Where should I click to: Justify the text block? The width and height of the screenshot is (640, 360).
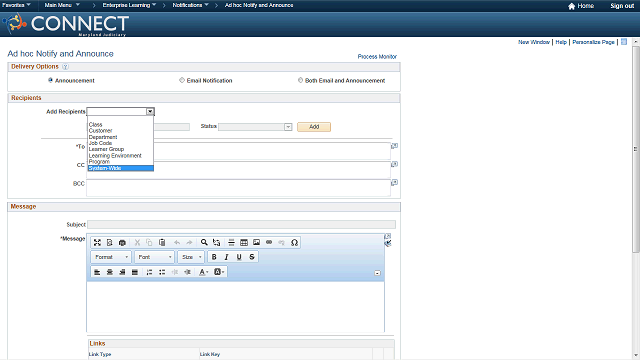tap(135, 272)
